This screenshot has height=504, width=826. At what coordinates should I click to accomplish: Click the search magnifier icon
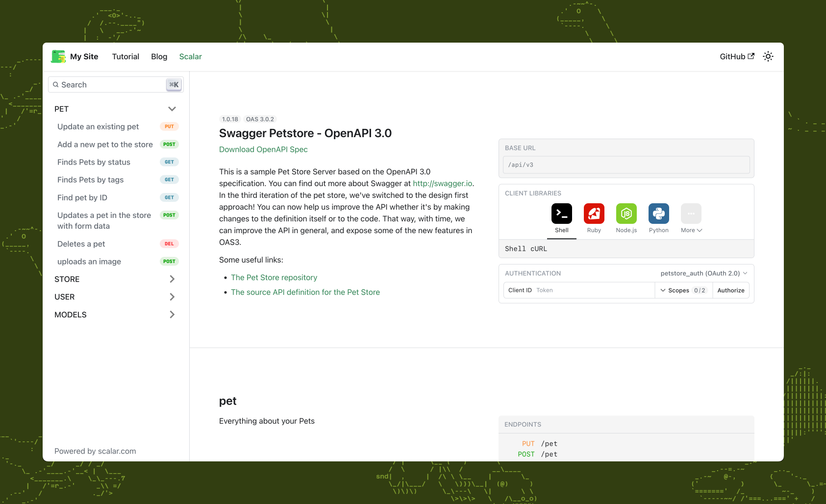(56, 85)
